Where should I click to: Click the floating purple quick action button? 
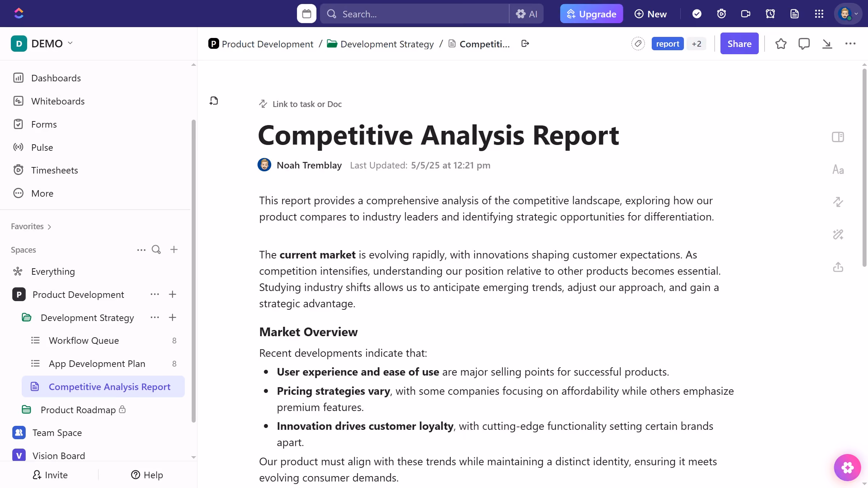(847, 467)
